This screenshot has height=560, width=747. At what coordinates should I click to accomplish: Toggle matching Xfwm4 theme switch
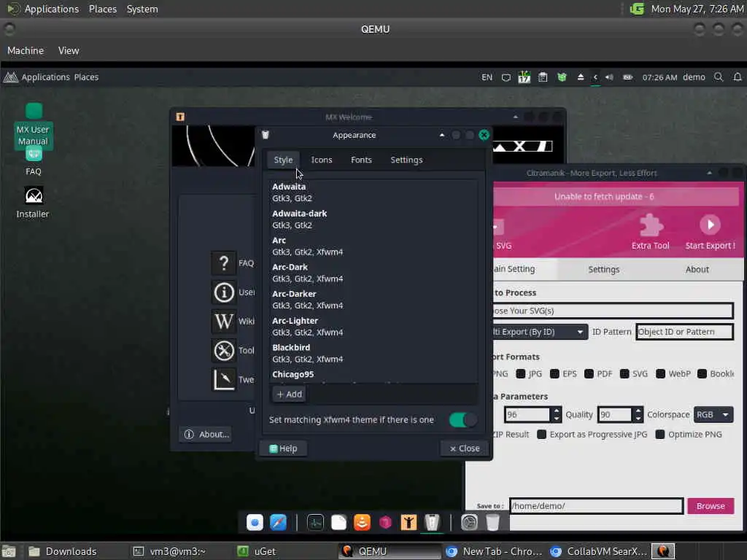462,419
